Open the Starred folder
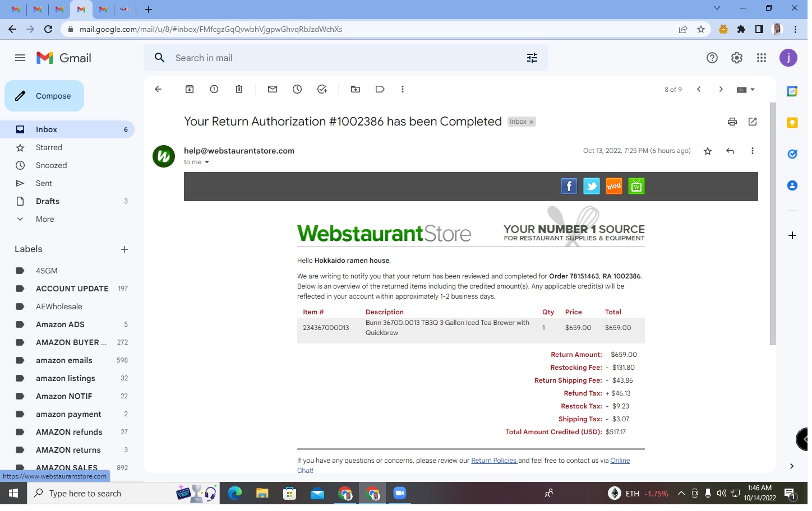 (x=67, y=147)
